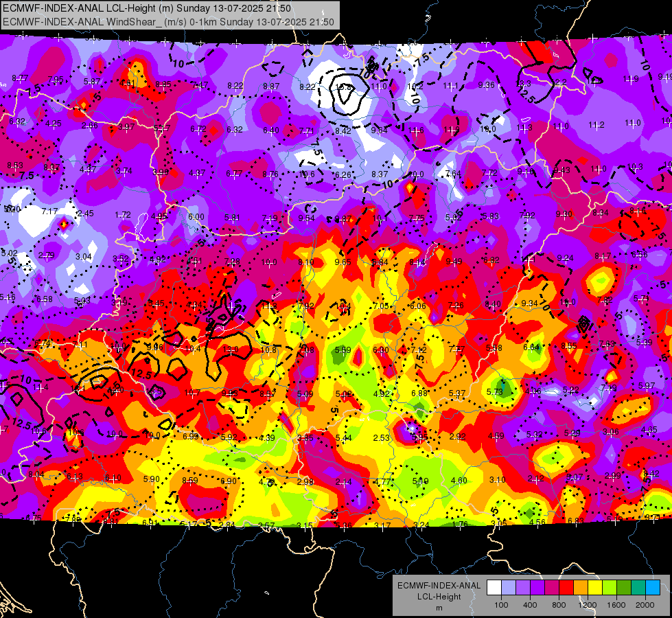Viewport: 672px width, 618px height.
Task: Select the 9.34 grid point value
Action: click(529, 304)
